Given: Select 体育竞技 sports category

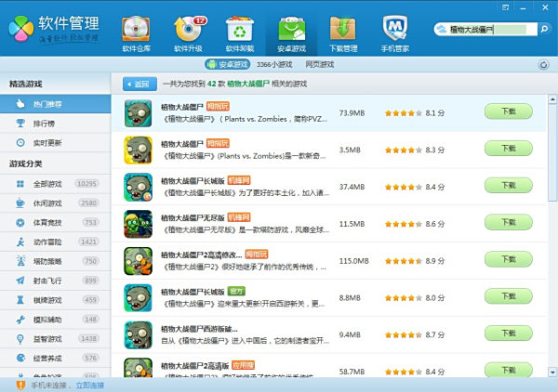Looking at the screenshot, I should [56, 223].
